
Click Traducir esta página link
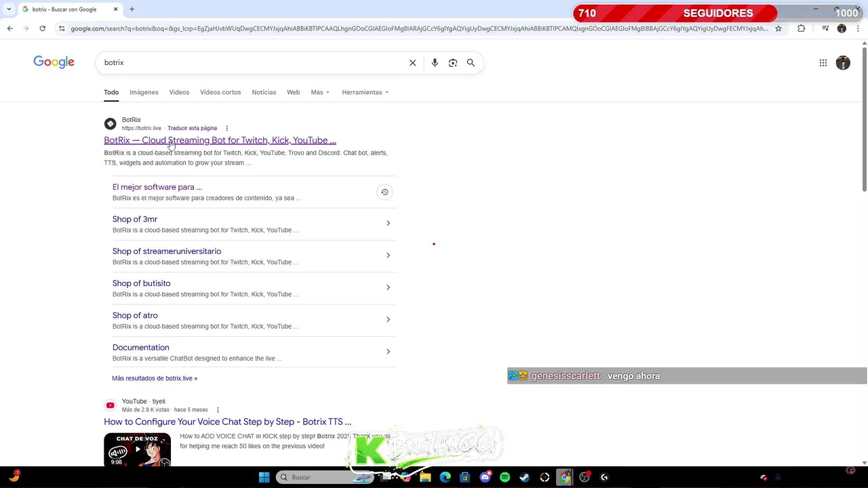coord(192,128)
